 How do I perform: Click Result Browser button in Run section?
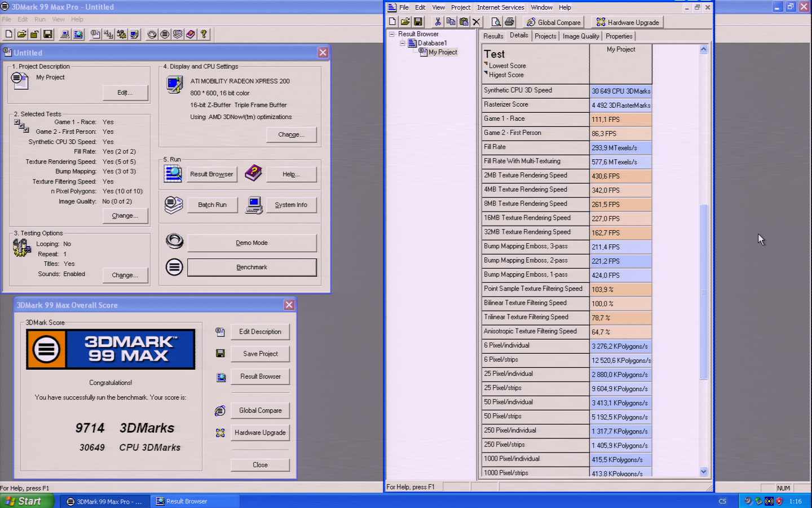click(211, 174)
